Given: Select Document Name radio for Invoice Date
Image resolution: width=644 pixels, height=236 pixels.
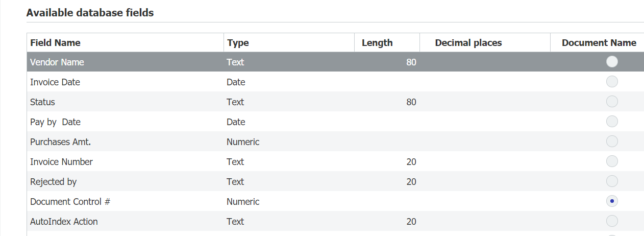Looking at the screenshot, I should tap(612, 82).
